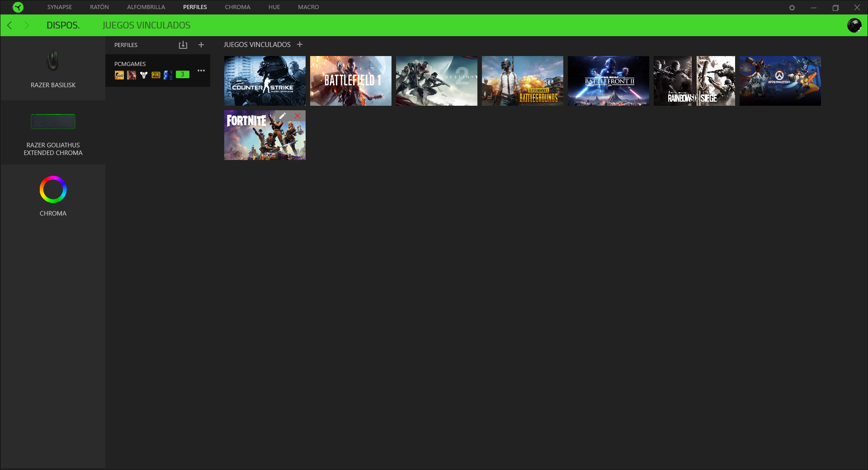Select the Counter-Strike game thumbnail
The image size is (868, 470).
pos(265,81)
